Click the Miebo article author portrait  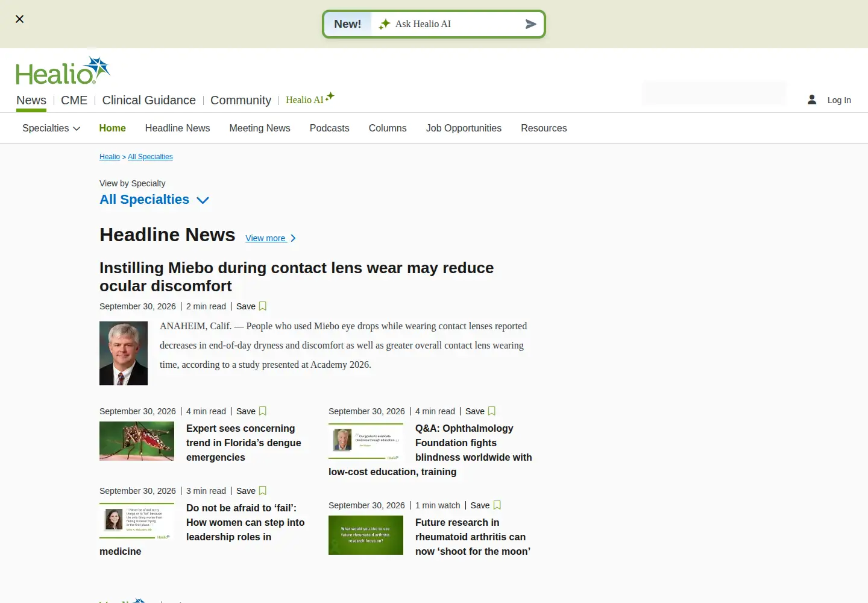click(x=124, y=353)
